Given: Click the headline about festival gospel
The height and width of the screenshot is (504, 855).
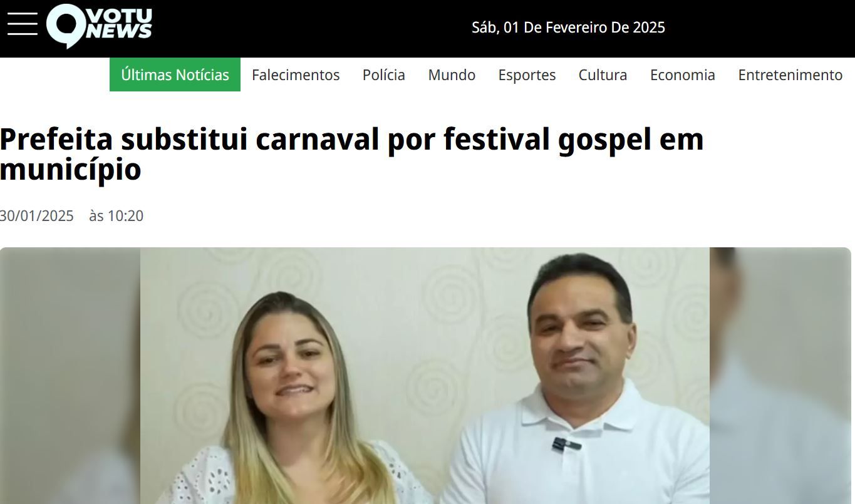Looking at the screenshot, I should point(352,154).
